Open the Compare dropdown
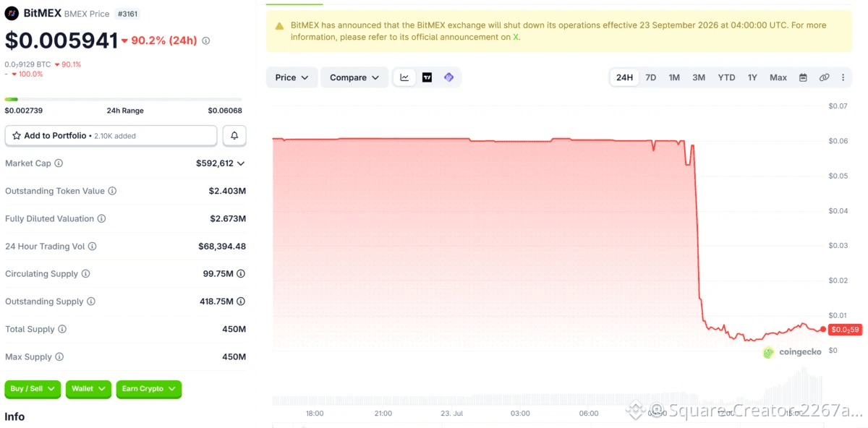This screenshot has width=868, height=428. [x=354, y=77]
